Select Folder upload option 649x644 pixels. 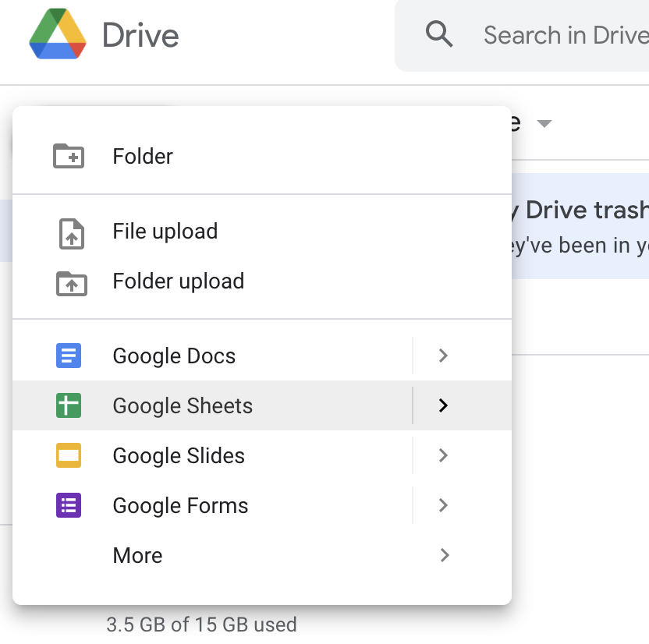pos(262,281)
